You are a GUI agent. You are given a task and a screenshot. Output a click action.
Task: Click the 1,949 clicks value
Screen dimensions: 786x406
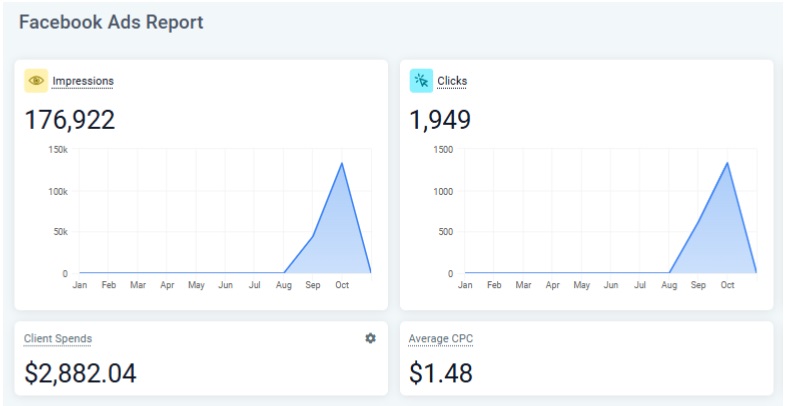pyautogui.click(x=440, y=120)
